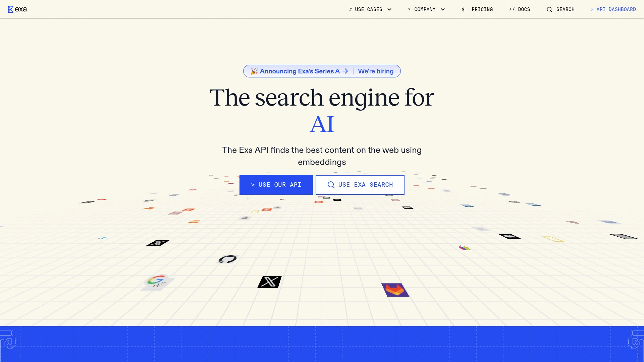Toggle the Series A announcement banner
The width and height of the screenshot is (644, 362).
pyautogui.click(x=322, y=71)
